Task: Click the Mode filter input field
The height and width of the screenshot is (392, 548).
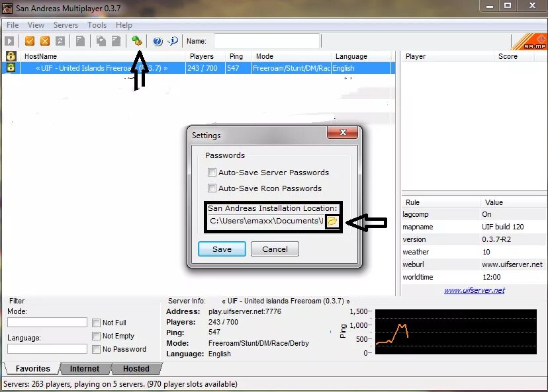Action: pyautogui.click(x=47, y=322)
